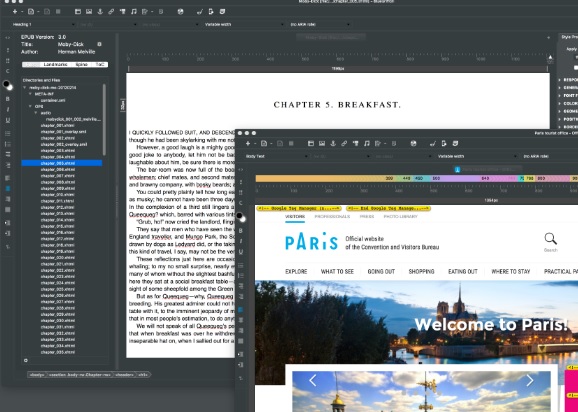Switch to the ToC tab
Image resolution: width=578 pixels, height=412 pixels.
[x=100, y=64]
